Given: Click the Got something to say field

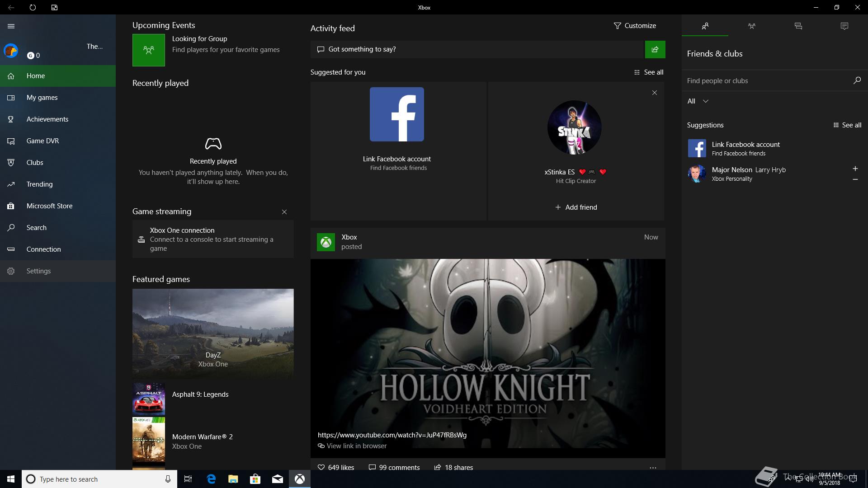Looking at the screenshot, I should pos(477,49).
